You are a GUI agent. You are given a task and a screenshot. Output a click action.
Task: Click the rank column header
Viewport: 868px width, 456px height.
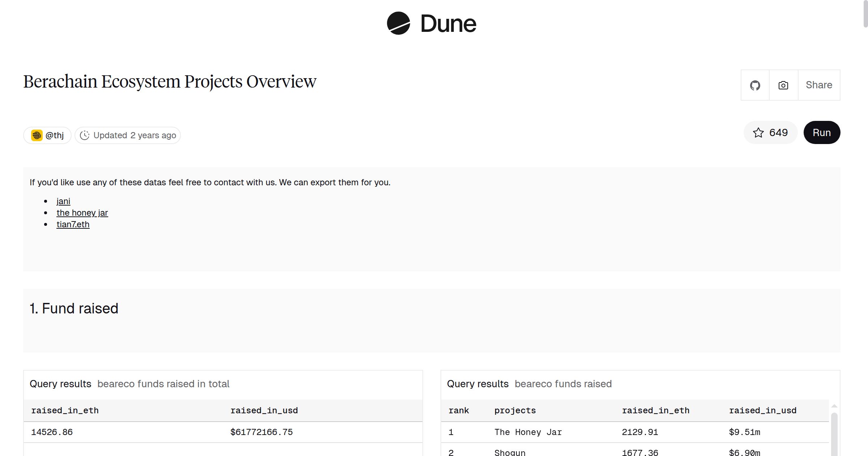(x=459, y=410)
